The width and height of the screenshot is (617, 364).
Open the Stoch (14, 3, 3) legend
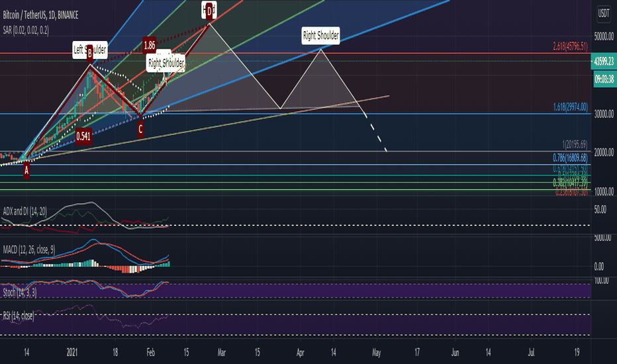coord(20,293)
